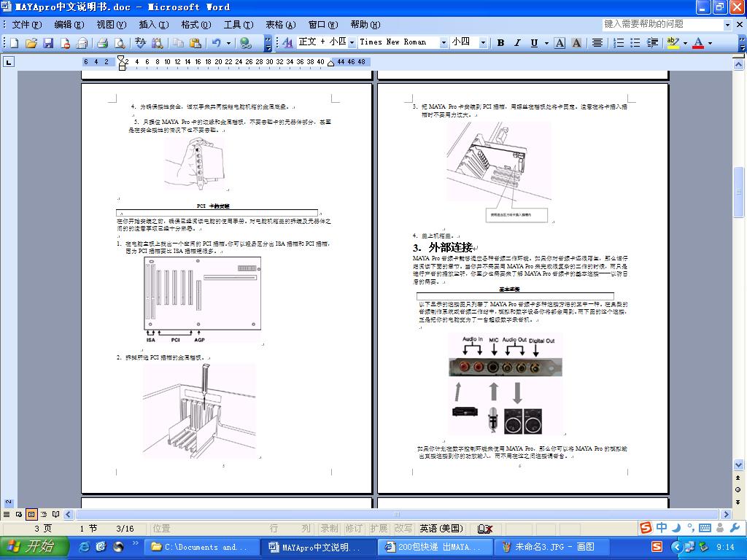Switch to Outline view button
Image resolution: width=747 pixels, height=560 pixels.
coord(43,514)
